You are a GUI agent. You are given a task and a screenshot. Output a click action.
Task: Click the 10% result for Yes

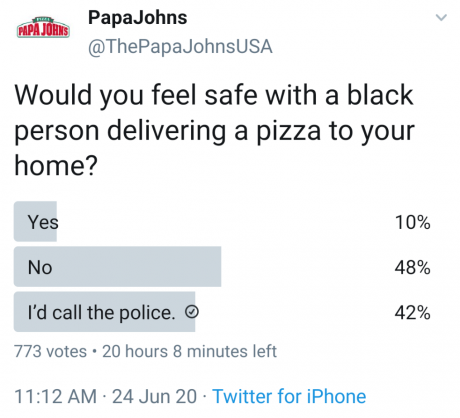[x=413, y=222]
